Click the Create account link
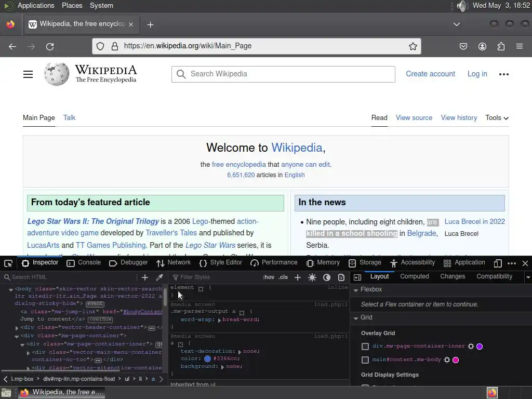This screenshot has height=399, width=532. [x=430, y=74]
